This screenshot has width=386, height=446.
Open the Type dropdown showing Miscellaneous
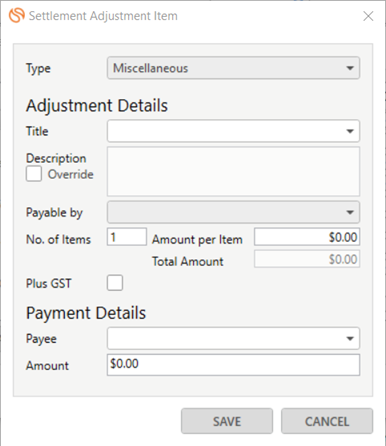[233, 68]
